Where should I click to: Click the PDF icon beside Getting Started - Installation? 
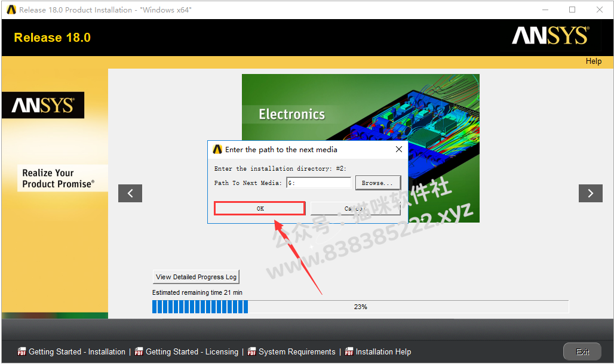coord(22,351)
